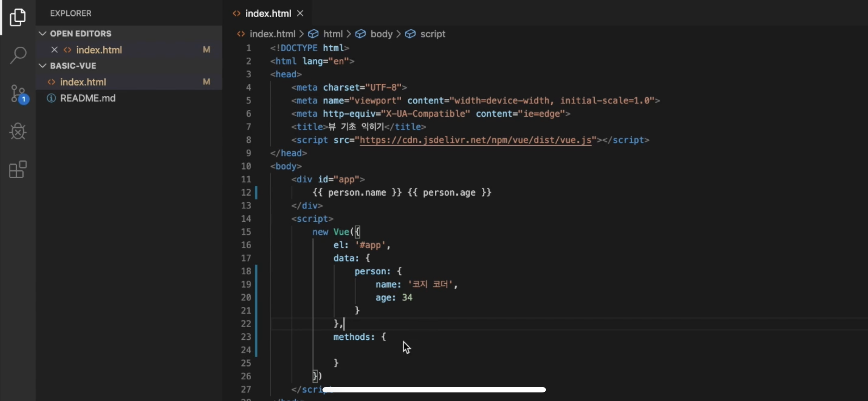Viewport: 868px width, 401px height.
Task: Click the charset="UTF-8" attribute on line 4
Action: point(362,88)
